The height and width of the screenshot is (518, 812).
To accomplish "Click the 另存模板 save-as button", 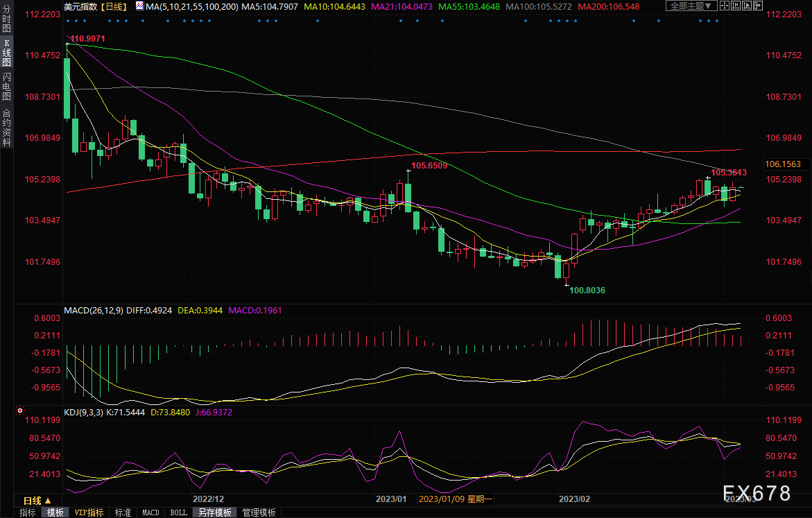I will point(214,512).
